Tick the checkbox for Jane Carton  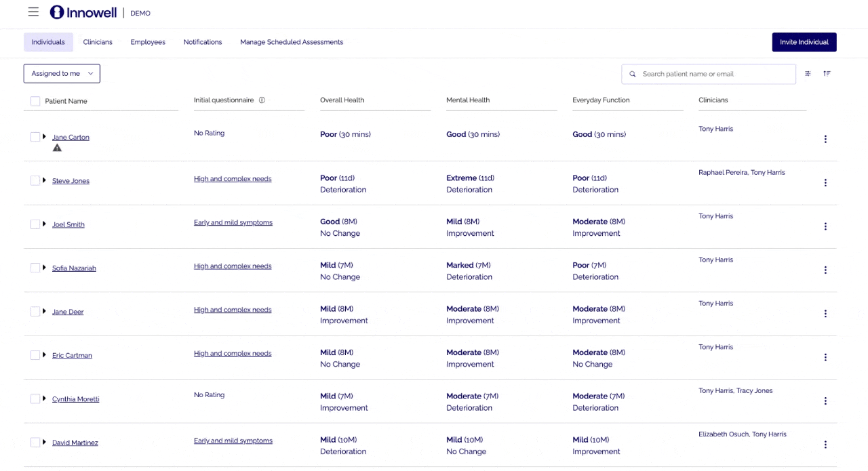click(x=35, y=137)
